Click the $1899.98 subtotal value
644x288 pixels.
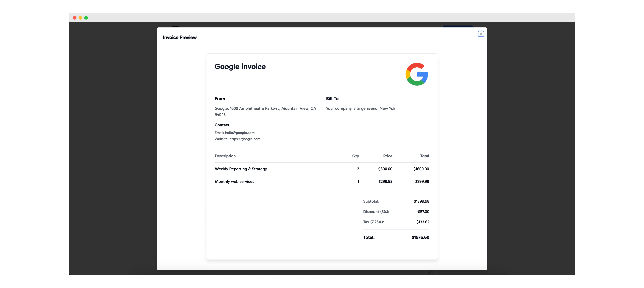pyautogui.click(x=421, y=201)
